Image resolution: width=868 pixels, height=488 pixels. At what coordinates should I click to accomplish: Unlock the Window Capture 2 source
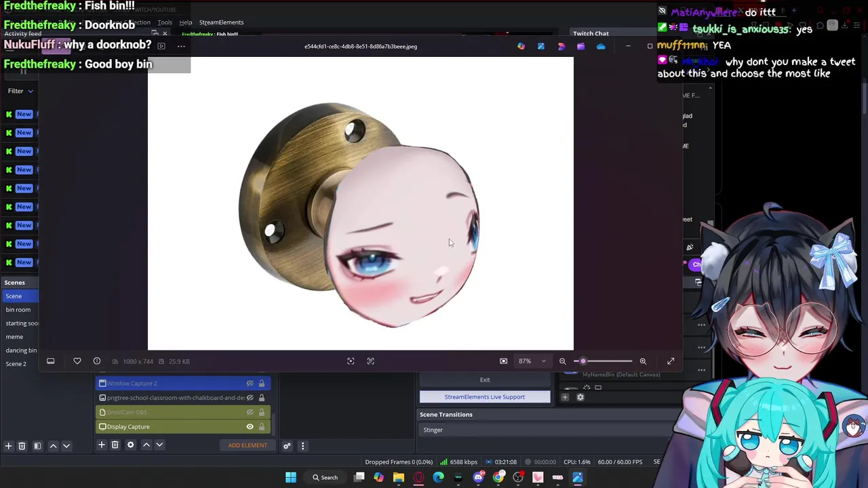pos(262,384)
